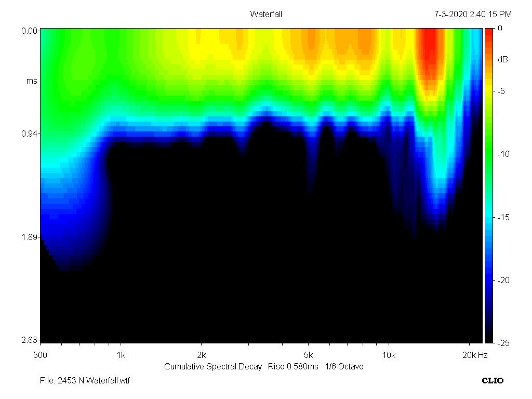The width and height of the screenshot is (532, 399).
Task: Click the 20k Hz frequency axis label
Action: pos(475,355)
